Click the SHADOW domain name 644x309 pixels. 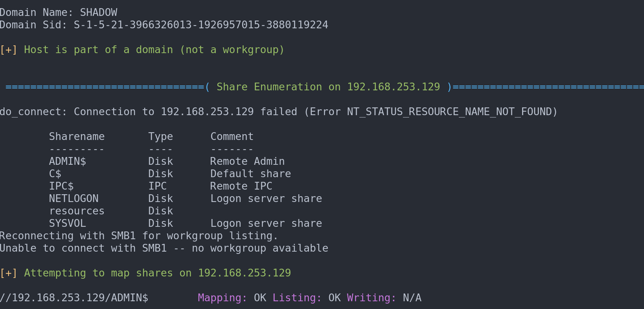click(99, 13)
